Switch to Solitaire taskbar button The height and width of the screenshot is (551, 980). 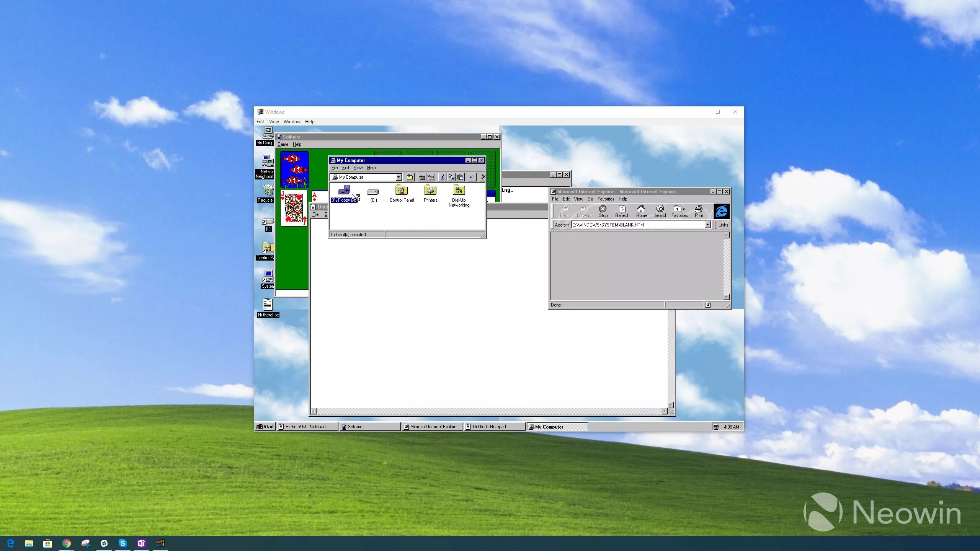(369, 427)
